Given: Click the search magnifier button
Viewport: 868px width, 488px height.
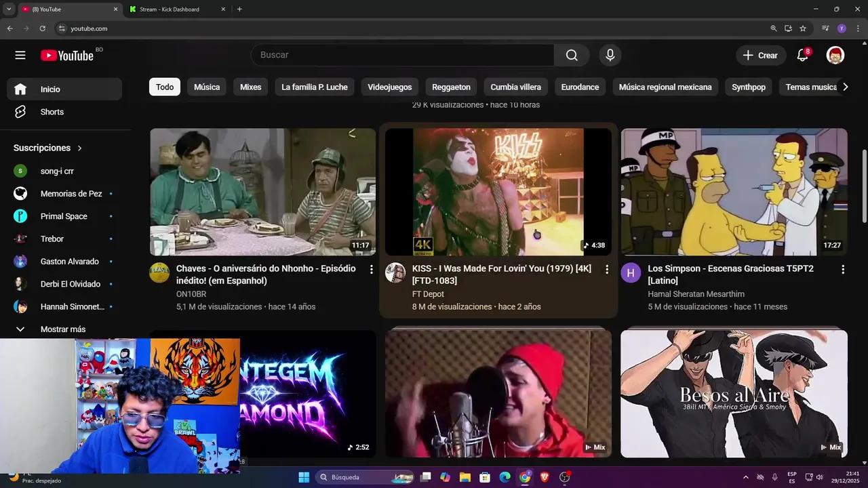Looking at the screenshot, I should point(572,56).
